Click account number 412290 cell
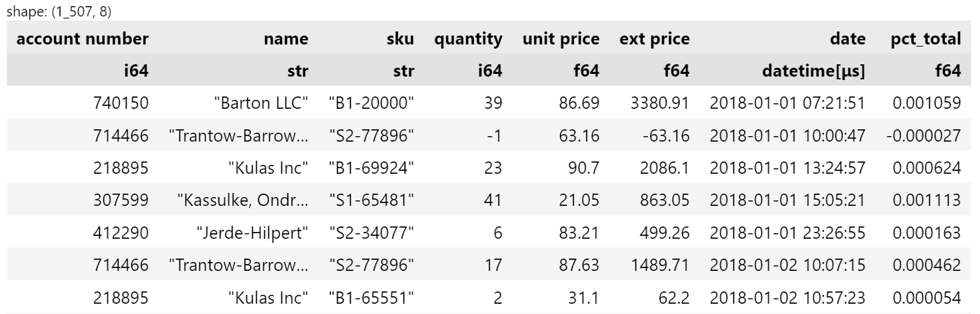The width and height of the screenshot is (980, 314). (121, 233)
